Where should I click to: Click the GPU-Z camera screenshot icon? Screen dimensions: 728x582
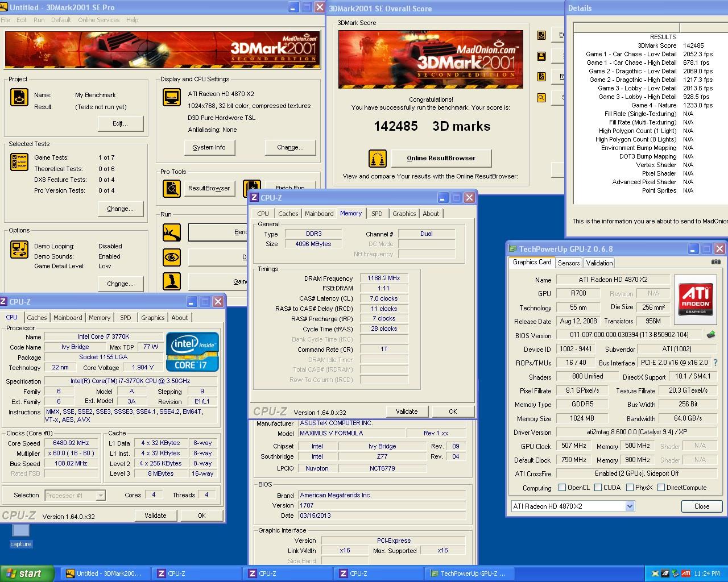pos(716,262)
